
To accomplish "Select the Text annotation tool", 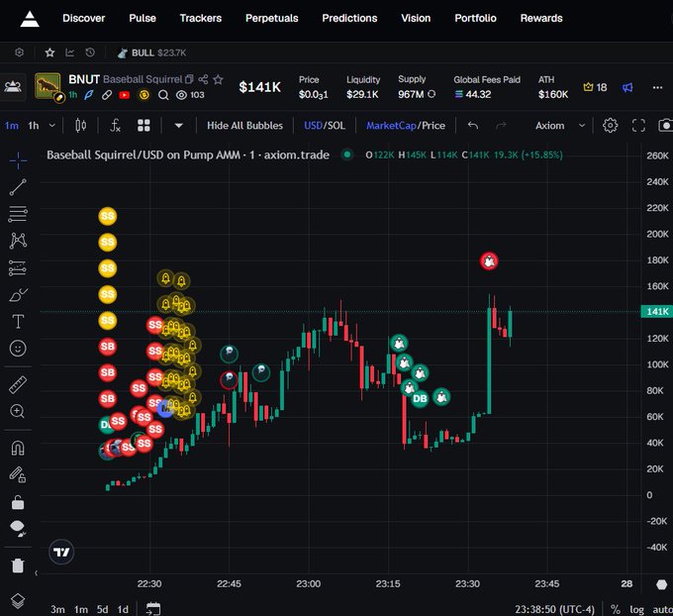I will click(x=18, y=321).
